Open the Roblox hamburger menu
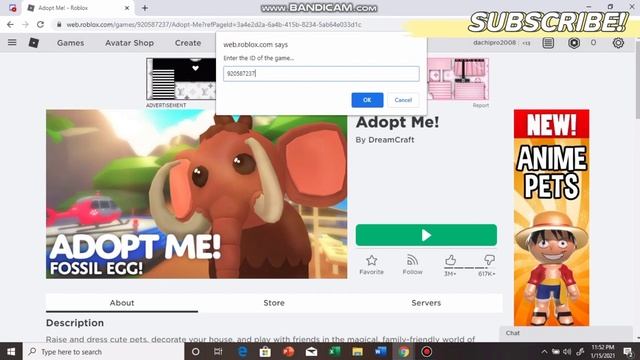 coord(12,42)
